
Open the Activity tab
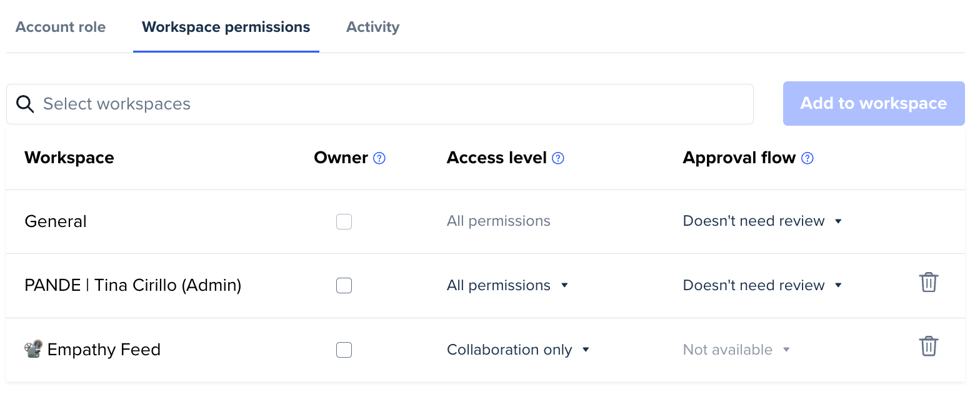tap(372, 28)
